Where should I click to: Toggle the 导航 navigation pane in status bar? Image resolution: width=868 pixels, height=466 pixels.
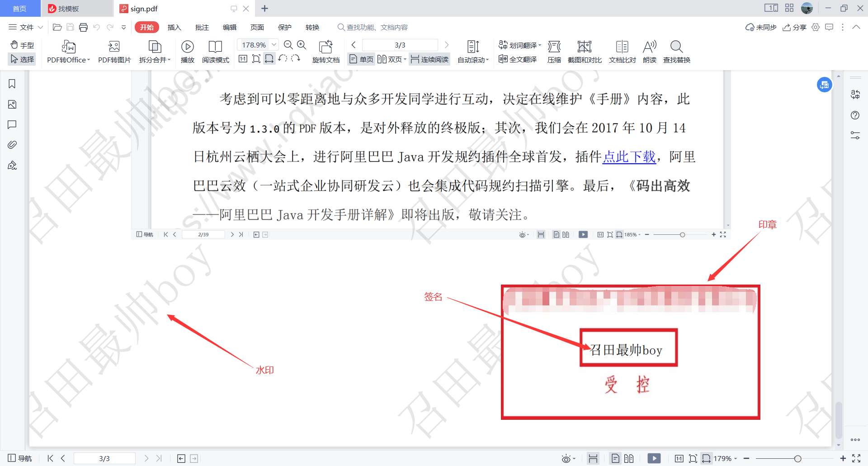point(20,458)
